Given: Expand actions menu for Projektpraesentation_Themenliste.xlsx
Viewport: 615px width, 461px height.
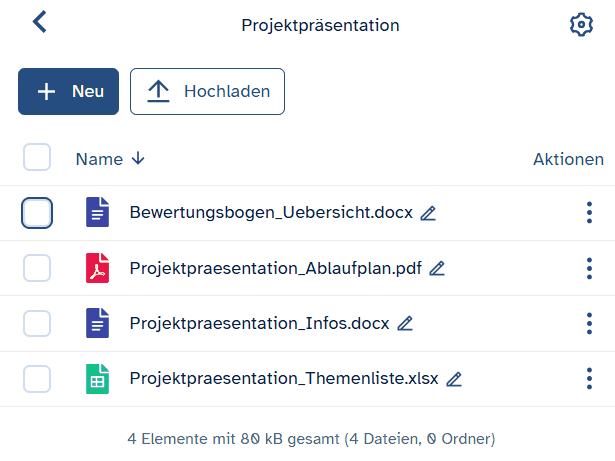Looking at the screenshot, I should pos(589,379).
